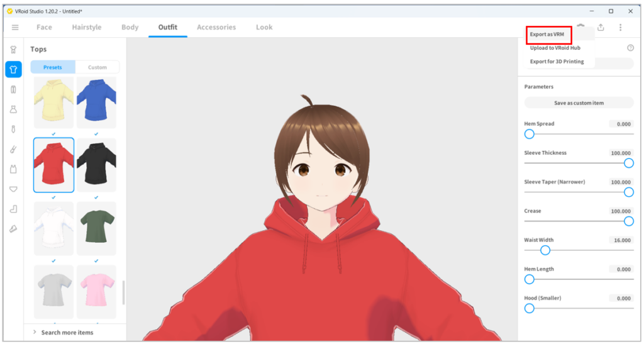Choose Export as VRM from menu
This screenshot has width=644, height=344.
click(548, 35)
